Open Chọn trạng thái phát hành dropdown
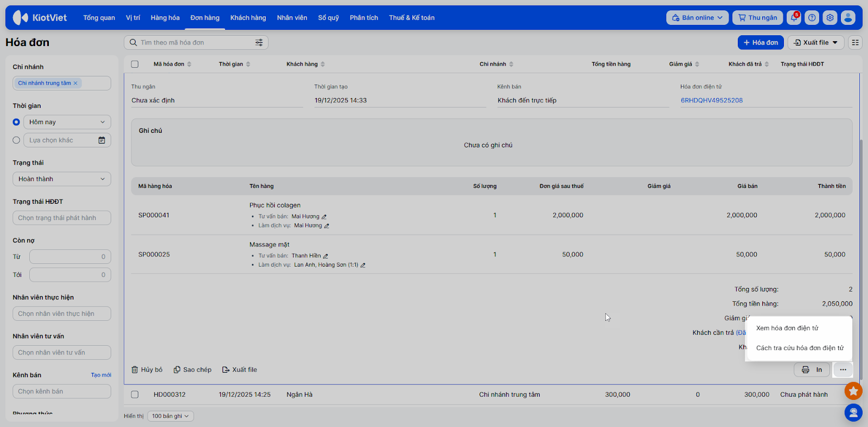Viewport: 868px width, 427px height. (x=62, y=218)
